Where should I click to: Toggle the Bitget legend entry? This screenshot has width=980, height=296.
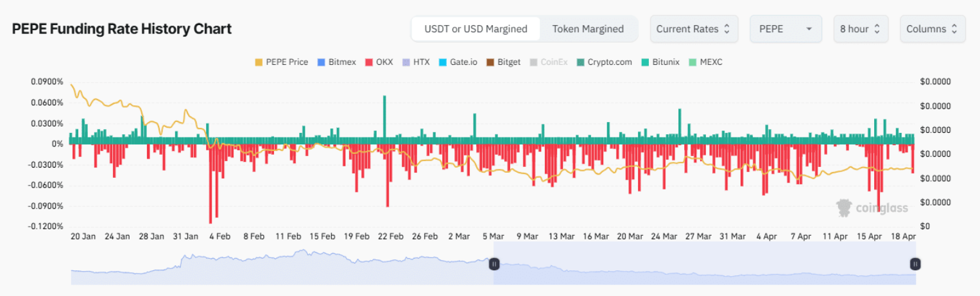[x=503, y=62]
